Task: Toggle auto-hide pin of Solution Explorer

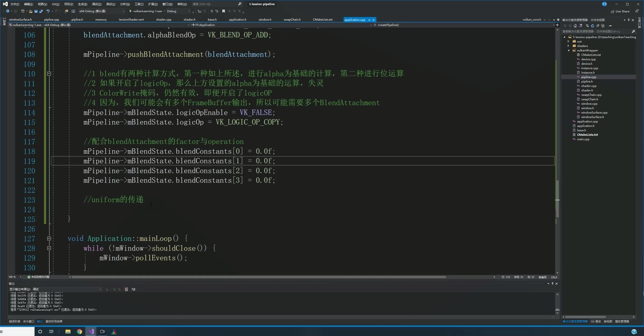Action: click(629, 20)
